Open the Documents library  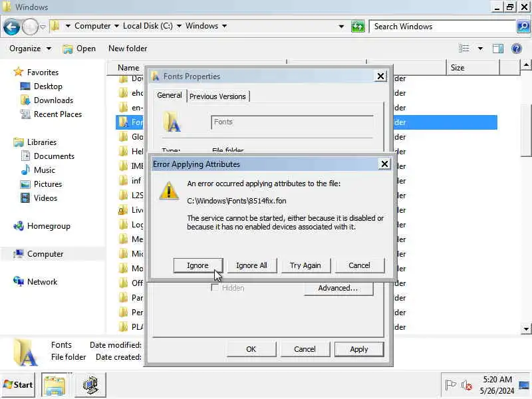[54, 156]
